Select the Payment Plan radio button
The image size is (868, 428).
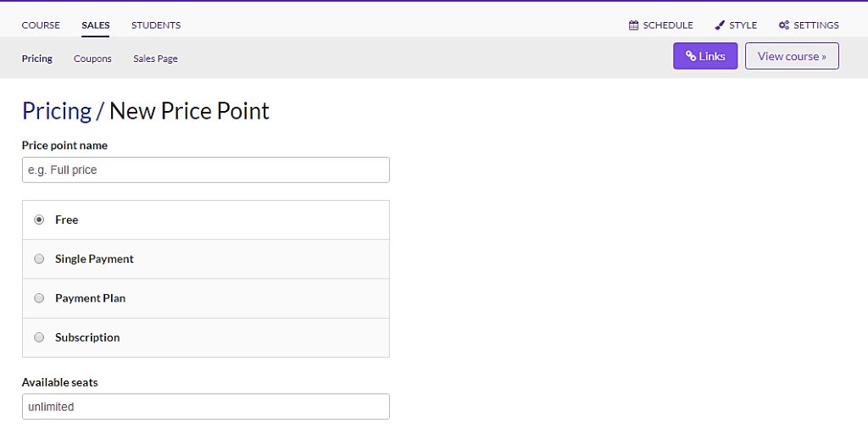pos(39,297)
